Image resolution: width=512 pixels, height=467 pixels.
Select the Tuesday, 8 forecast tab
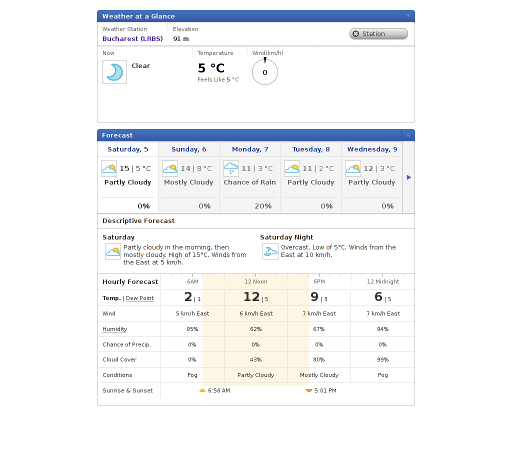point(311,149)
